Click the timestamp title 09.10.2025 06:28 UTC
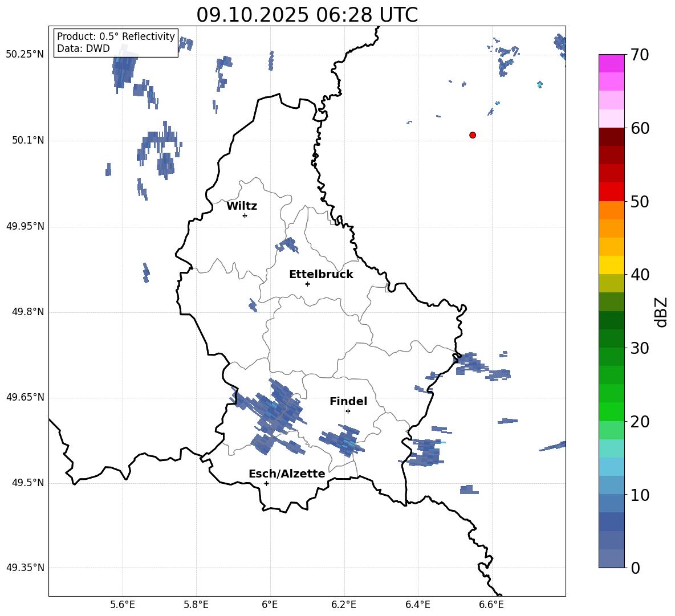This screenshot has height=616, width=675. [307, 15]
